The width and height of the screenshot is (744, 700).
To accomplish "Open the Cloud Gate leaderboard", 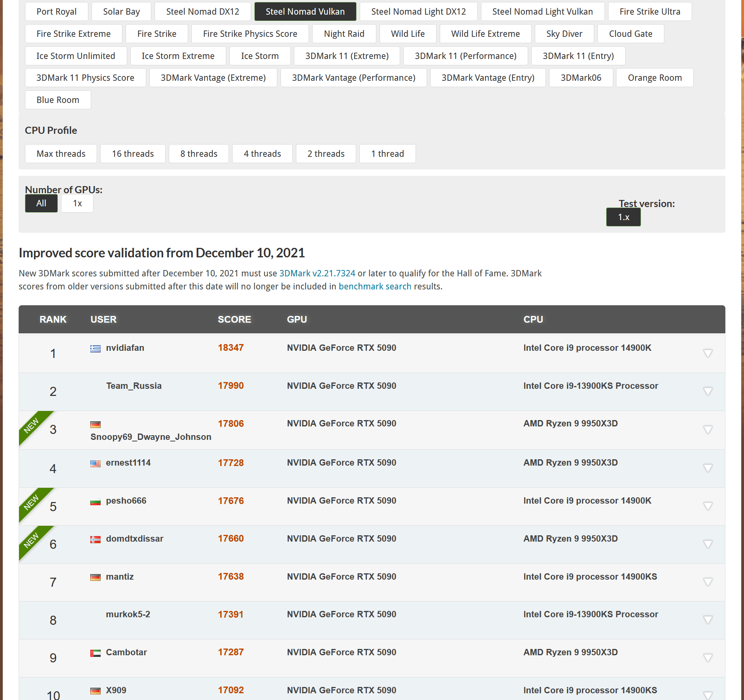I will [631, 34].
